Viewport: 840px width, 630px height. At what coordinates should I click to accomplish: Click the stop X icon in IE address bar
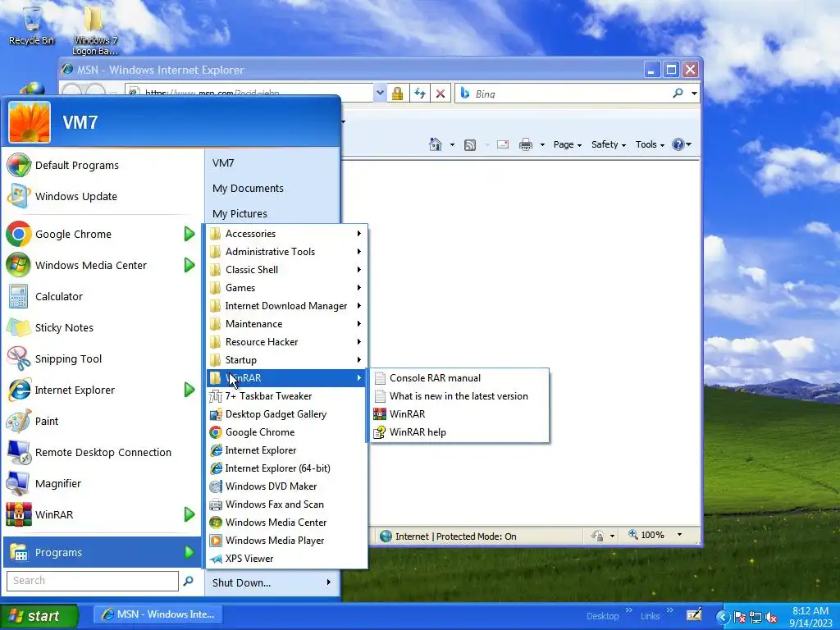point(441,94)
